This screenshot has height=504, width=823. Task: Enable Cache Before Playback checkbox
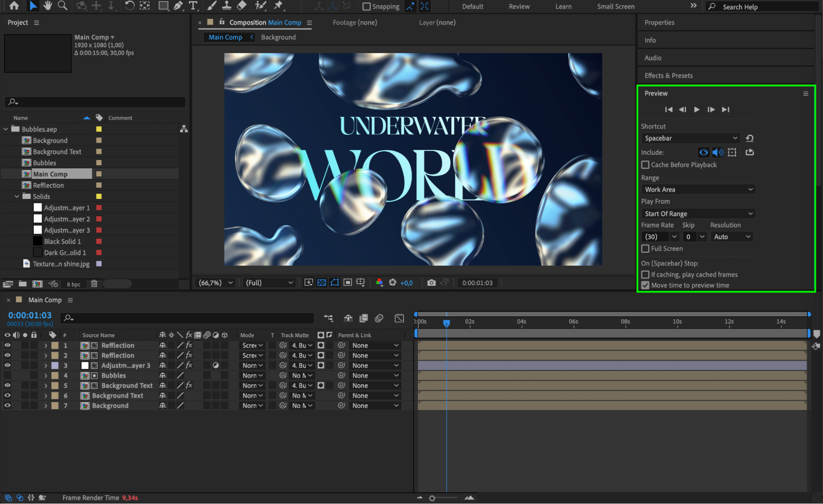[645, 165]
